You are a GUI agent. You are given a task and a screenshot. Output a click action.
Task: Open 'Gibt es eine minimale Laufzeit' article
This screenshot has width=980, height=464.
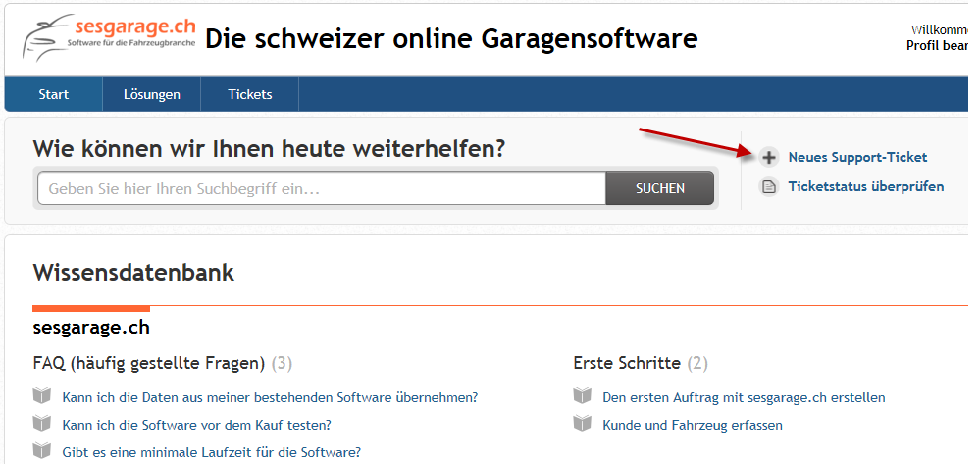pyautogui.click(x=211, y=451)
